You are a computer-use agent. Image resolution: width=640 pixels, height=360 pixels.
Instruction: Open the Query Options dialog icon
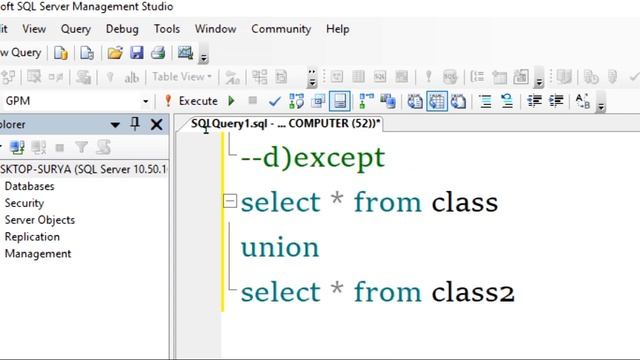pos(318,101)
